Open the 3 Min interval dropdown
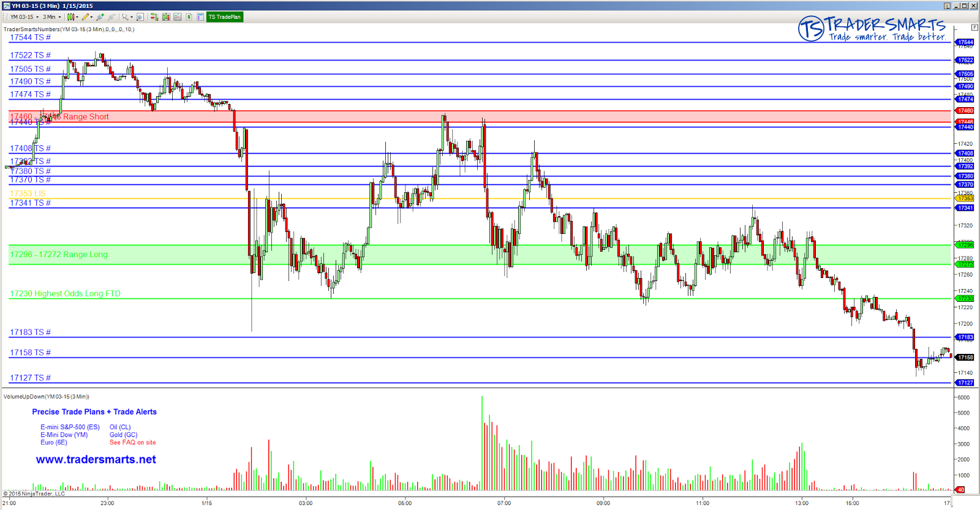Image resolution: width=980 pixels, height=510 pixels. 52,17
